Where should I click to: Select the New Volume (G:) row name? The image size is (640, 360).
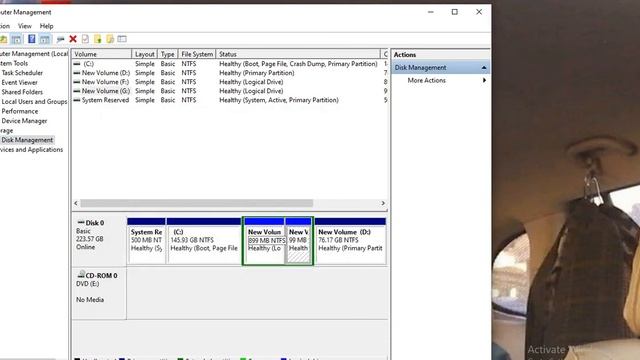point(106,91)
